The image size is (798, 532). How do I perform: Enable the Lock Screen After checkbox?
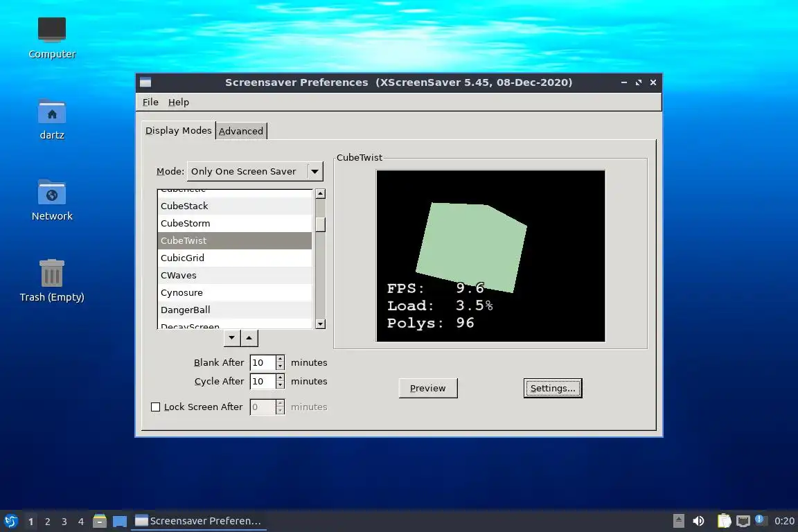coord(156,407)
